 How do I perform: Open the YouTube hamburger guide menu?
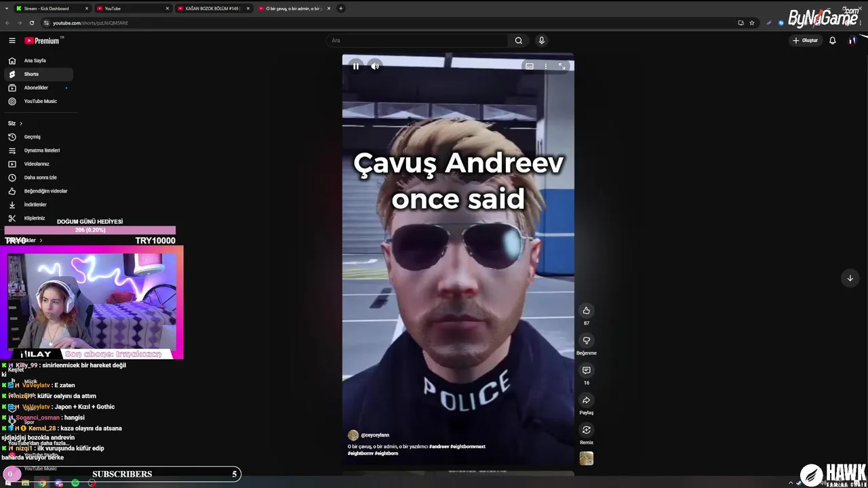pyautogui.click(x=12, y=41)
